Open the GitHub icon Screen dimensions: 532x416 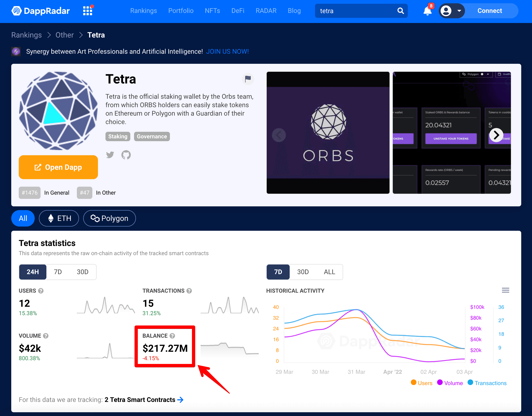tap(126, 155)
